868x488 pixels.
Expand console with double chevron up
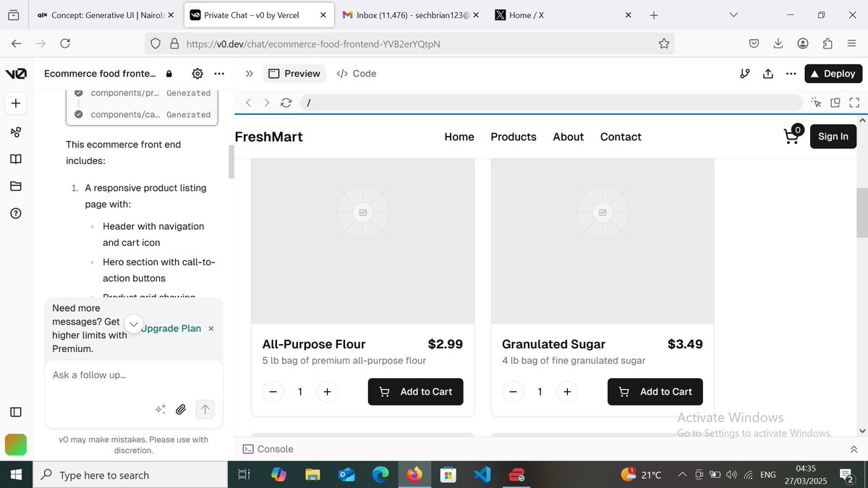tap(854, 449)
